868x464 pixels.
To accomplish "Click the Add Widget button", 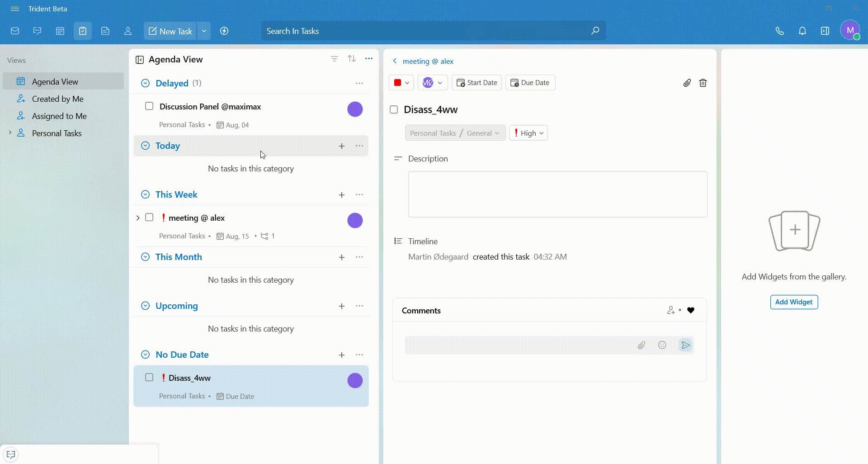I will click(793, 302).
